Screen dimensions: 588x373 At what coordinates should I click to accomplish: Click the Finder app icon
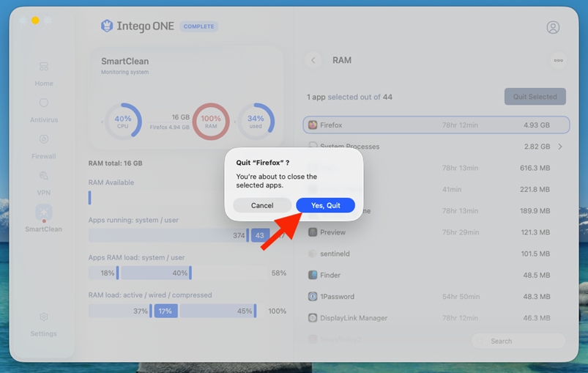pos(313,275)
